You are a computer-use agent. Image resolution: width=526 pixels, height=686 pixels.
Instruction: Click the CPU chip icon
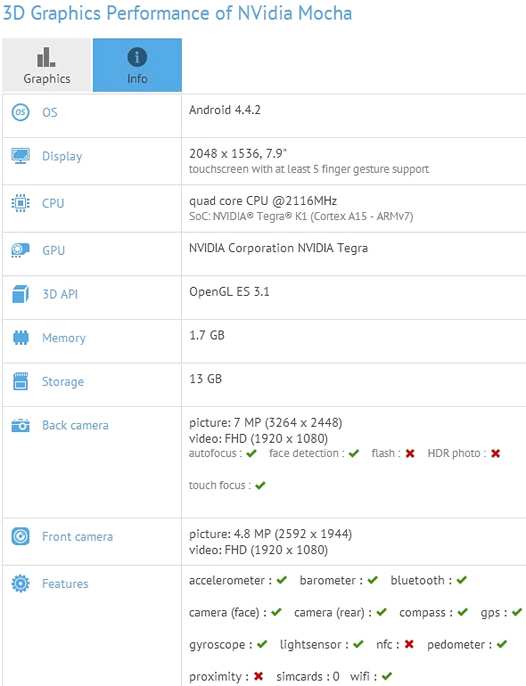21,203
